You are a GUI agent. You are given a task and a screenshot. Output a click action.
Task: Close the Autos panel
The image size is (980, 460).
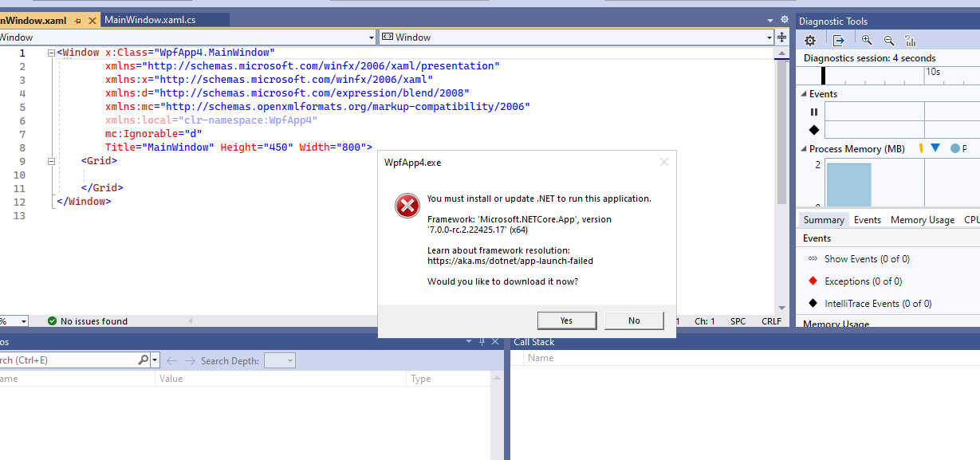(x=496, y=342)
